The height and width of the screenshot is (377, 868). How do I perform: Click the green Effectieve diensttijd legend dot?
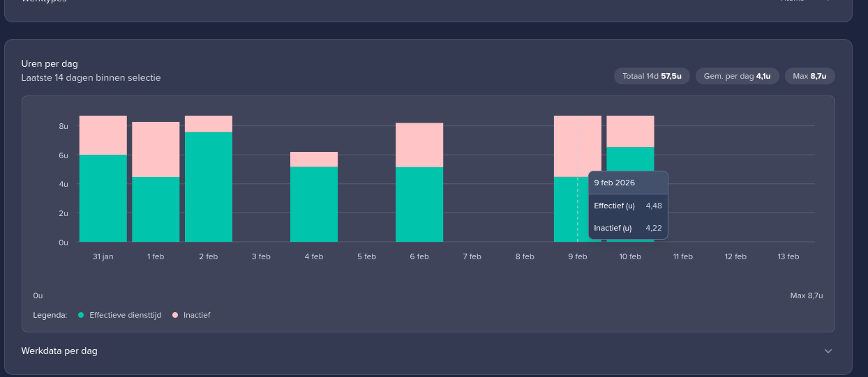pos(81,315)
